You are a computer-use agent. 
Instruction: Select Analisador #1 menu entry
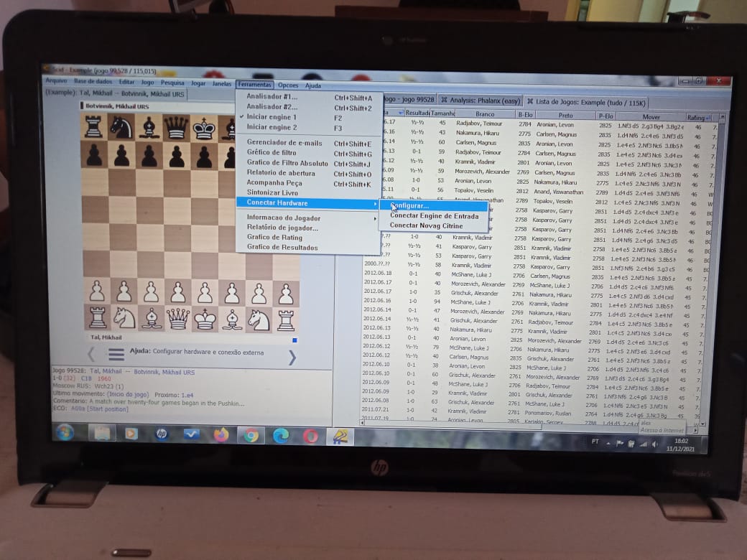click(309, 97)
